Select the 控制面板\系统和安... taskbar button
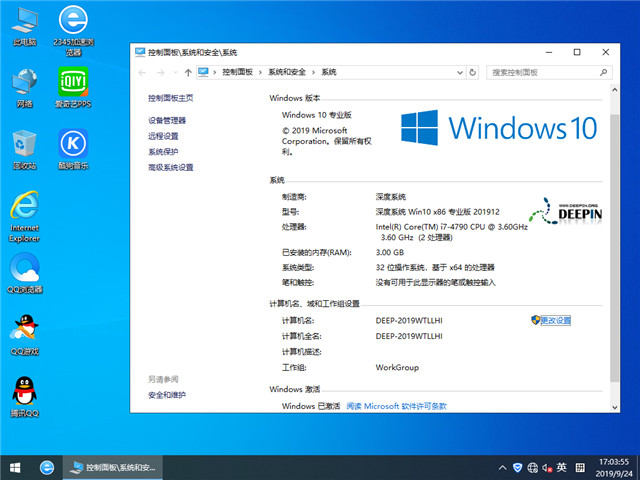Viewport: 640px width, 480px height. (112, 467)
